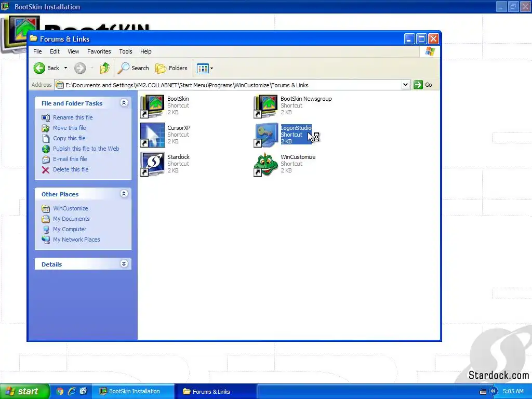Select the LogonStudio key icon
This screenshot has height=399, width=532.
265,135
